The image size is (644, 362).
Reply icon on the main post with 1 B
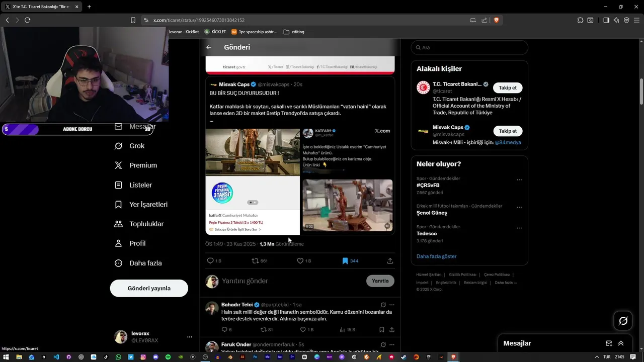click(210, 261)
